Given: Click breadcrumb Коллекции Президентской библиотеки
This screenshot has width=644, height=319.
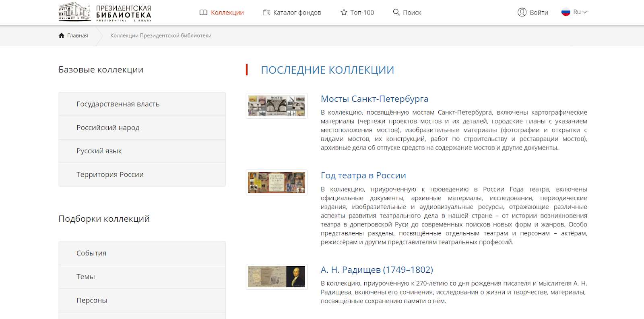Looking at the screenshot, I should [x=161, y=35].
